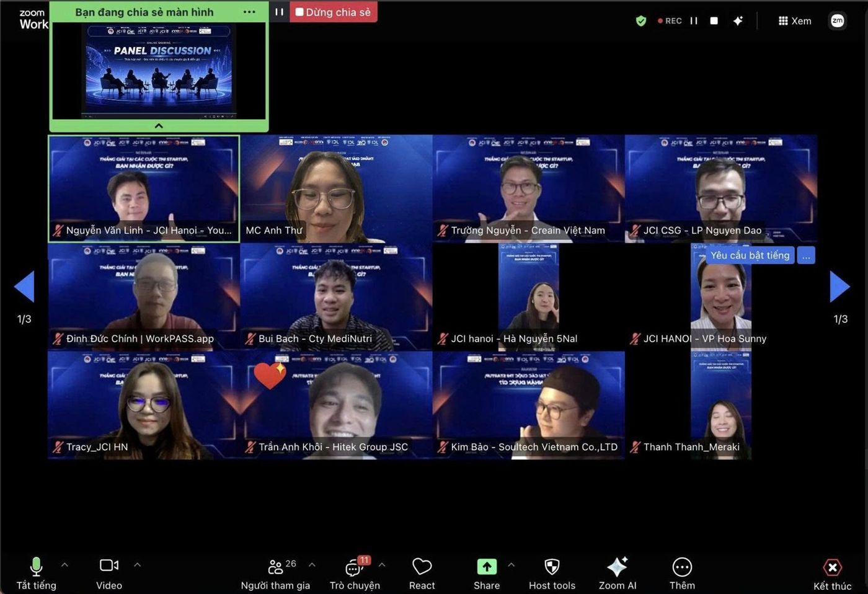Expand the audio options chevron beside Tắt tiếng
Screen dimensions: 868x594
[x=64, y=565]
